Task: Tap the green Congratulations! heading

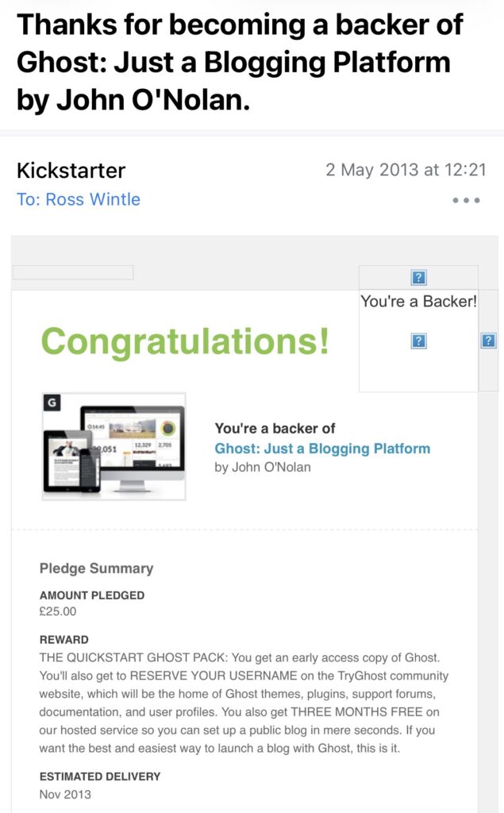Action: (184, 341)
